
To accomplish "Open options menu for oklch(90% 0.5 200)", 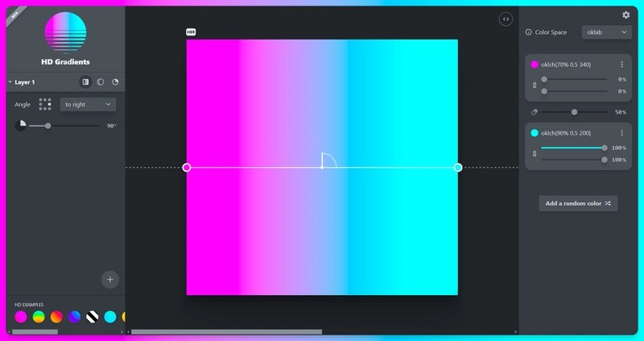I will point(621,133).
